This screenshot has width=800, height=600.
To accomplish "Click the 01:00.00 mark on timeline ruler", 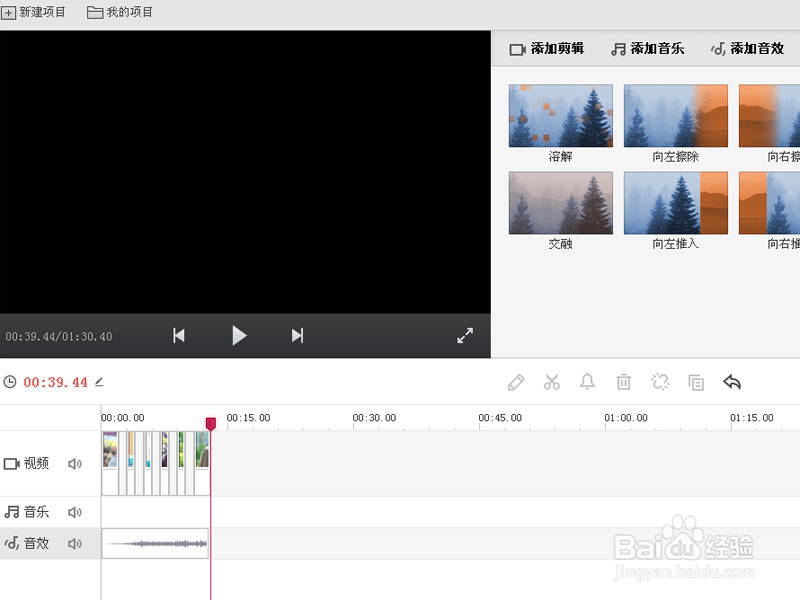I will [626, 418].
